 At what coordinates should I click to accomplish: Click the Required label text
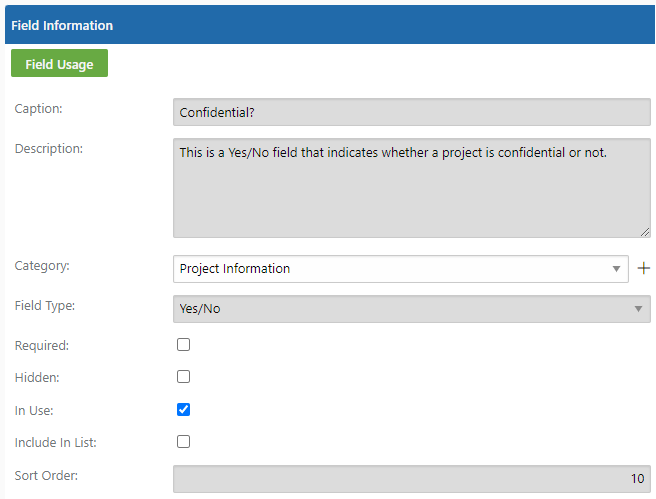point(42,345)
